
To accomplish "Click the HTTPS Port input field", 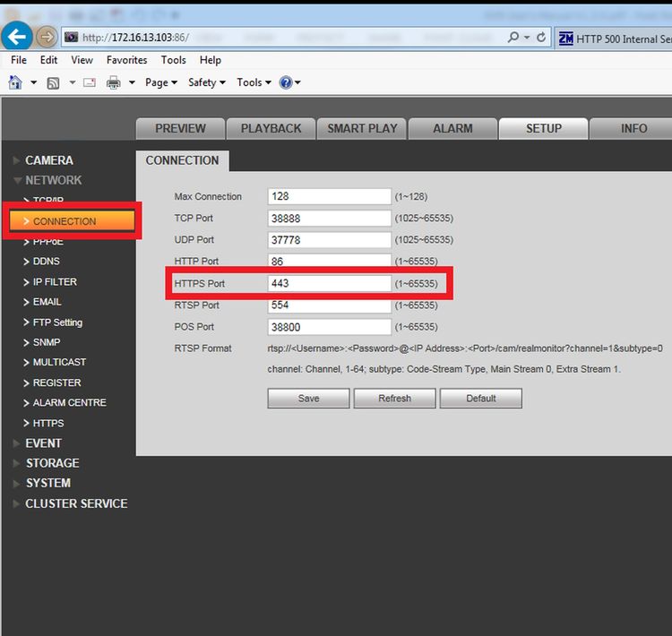I will [329, 283].
